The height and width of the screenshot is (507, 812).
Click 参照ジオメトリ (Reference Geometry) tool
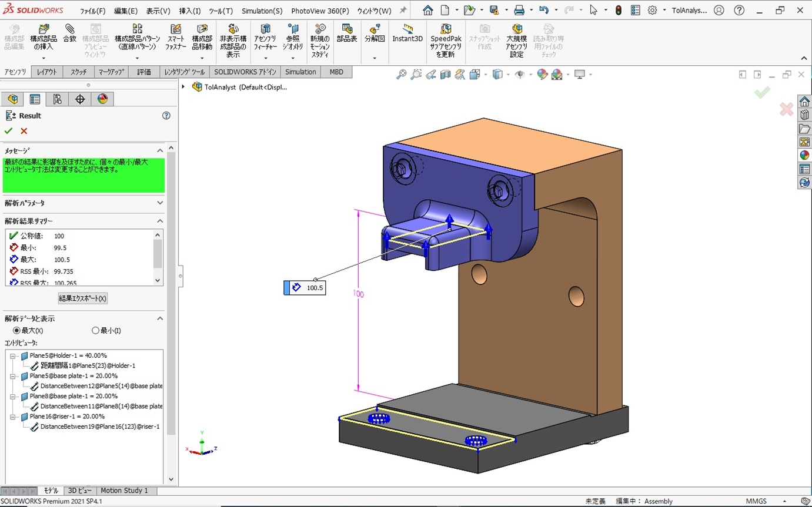pyautogui.click(x=292, y=38)
